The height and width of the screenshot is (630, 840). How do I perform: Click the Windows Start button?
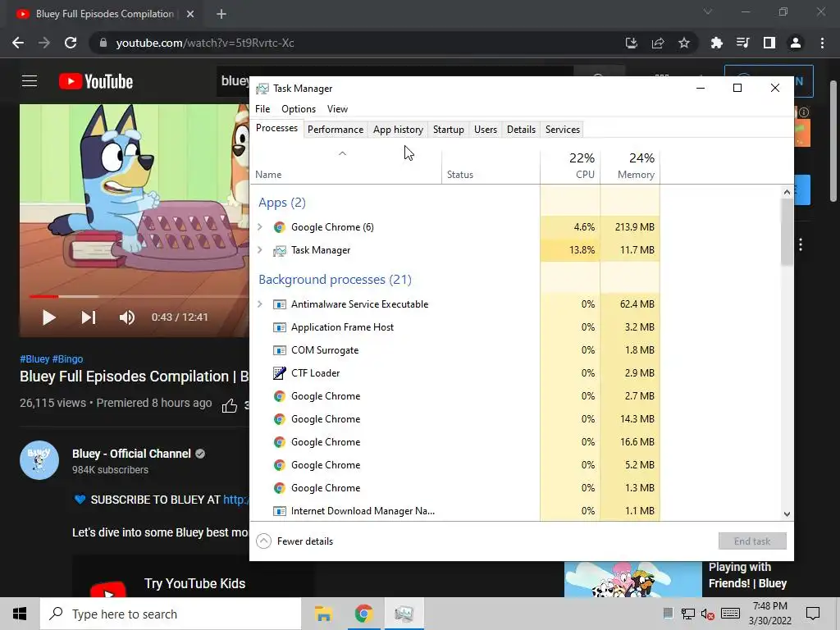[x=20, y=614]
